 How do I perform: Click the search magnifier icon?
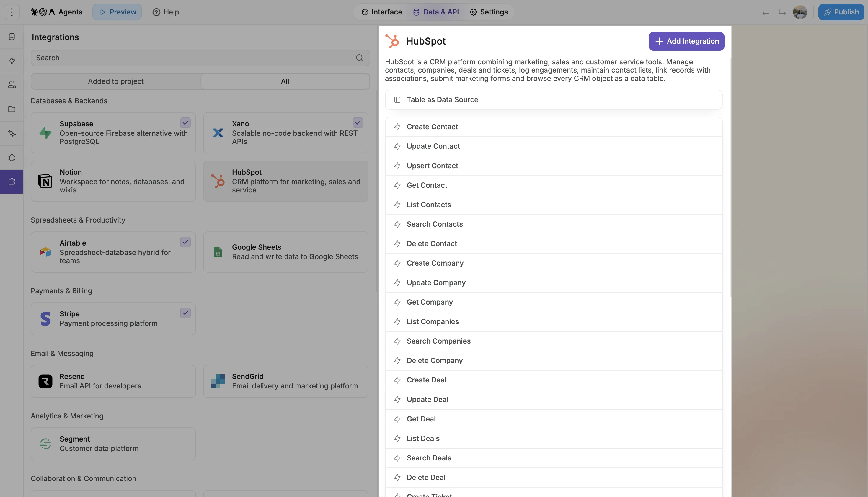coord(359,58)
